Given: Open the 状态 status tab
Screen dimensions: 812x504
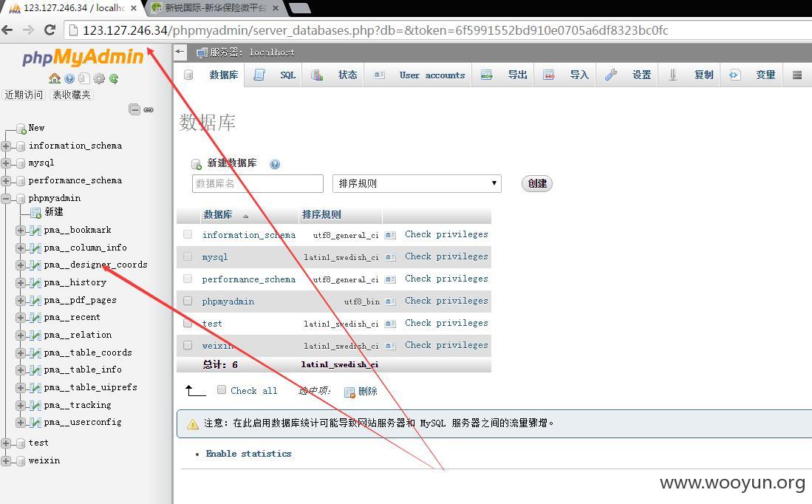Looking at the screenshot, I should [334, 75].
